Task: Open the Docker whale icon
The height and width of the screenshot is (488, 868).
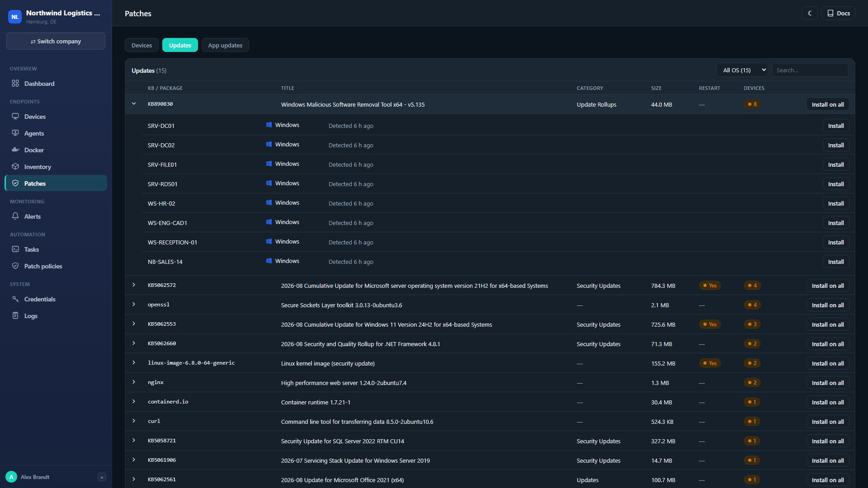Action: click(15, 150)
